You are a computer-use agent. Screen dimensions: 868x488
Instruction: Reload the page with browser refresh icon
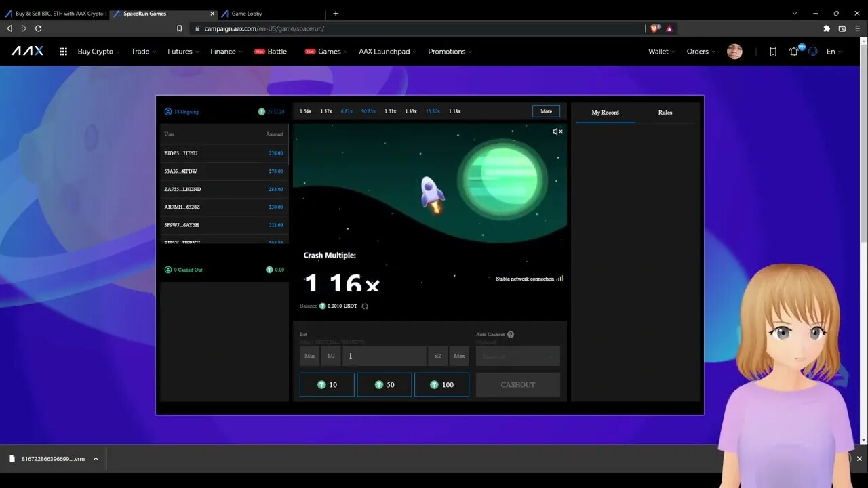click(39, 28)
